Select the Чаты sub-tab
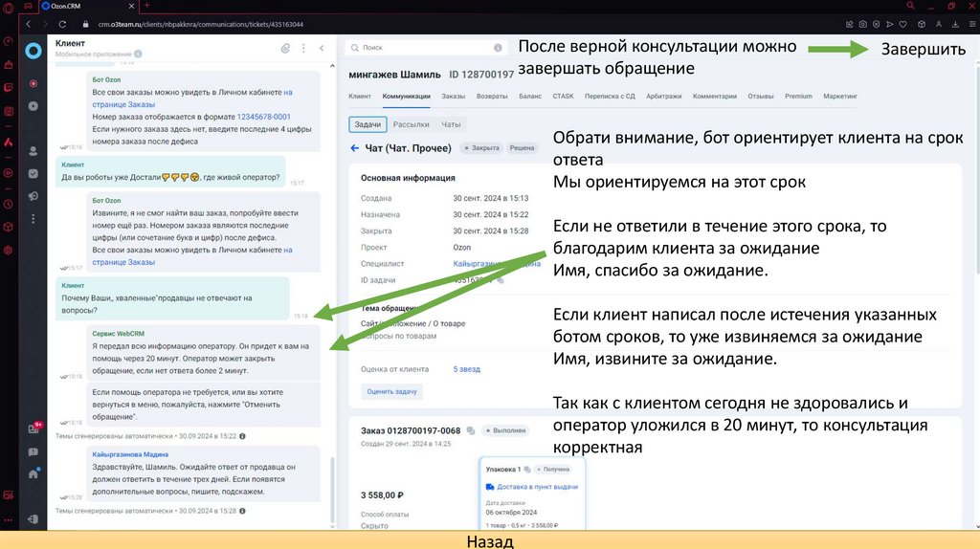The width and height of the screenshot is (980, 549). [x=451, y=124]
